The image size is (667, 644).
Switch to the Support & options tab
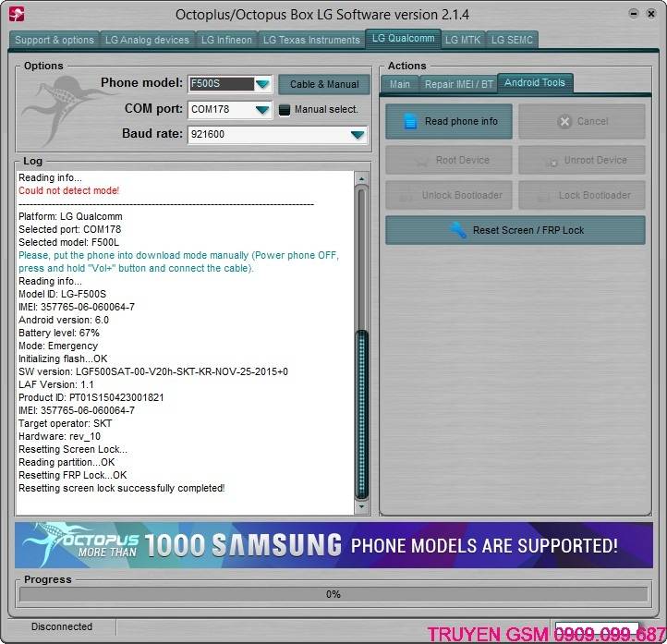(54, 40)
